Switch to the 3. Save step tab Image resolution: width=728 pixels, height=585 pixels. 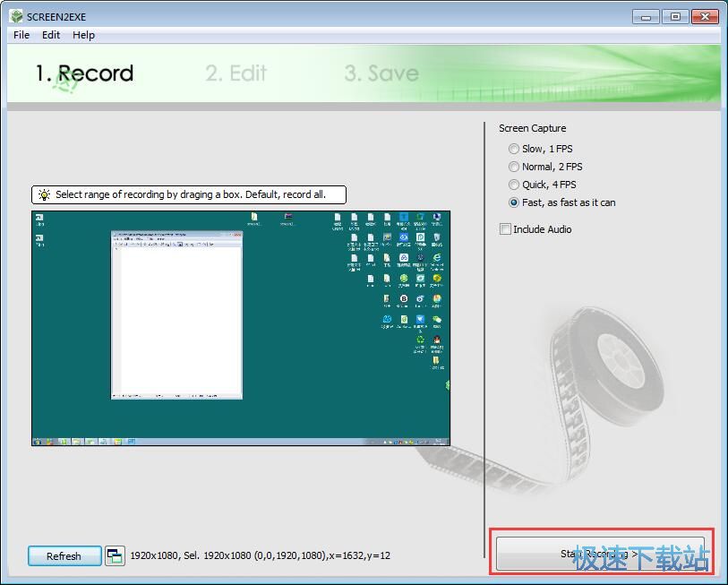[381, 73]
